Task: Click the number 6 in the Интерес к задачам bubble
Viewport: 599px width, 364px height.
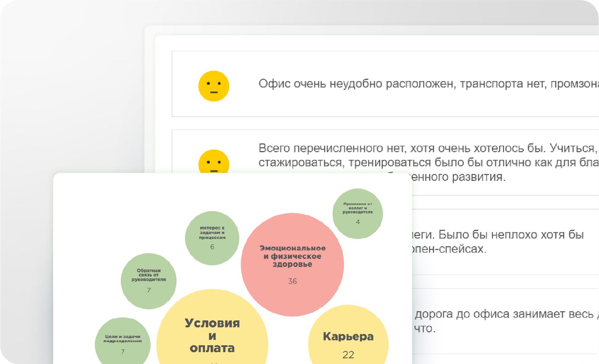Action: coord(212,247)
